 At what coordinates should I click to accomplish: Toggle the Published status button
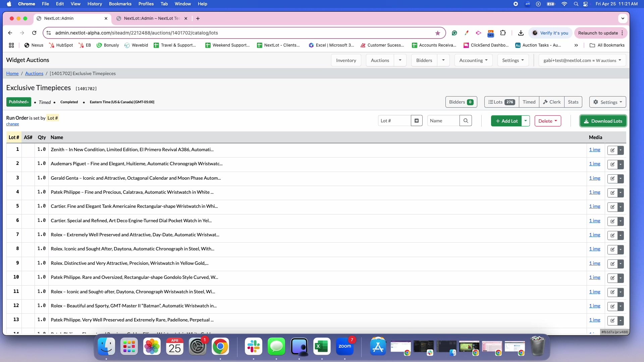18,102
